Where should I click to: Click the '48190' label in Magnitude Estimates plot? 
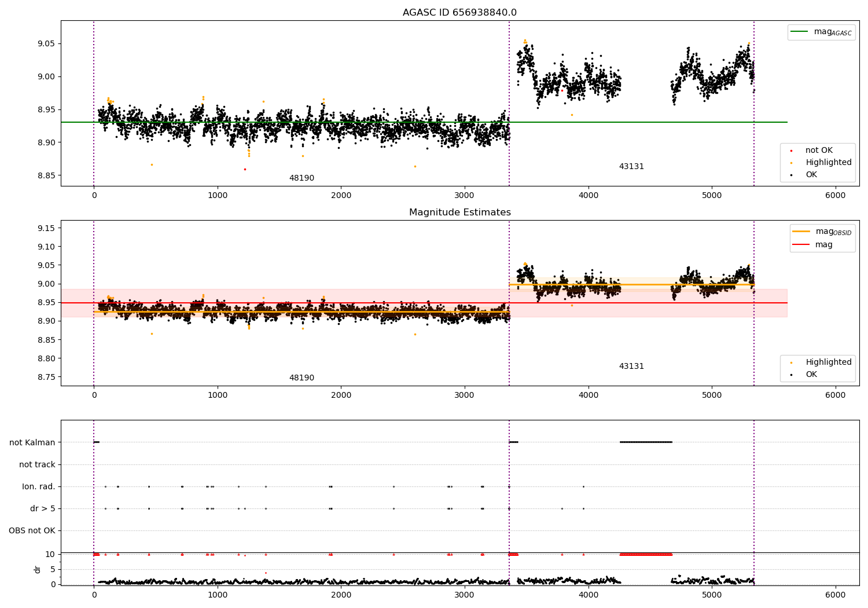tap(301, 378)
